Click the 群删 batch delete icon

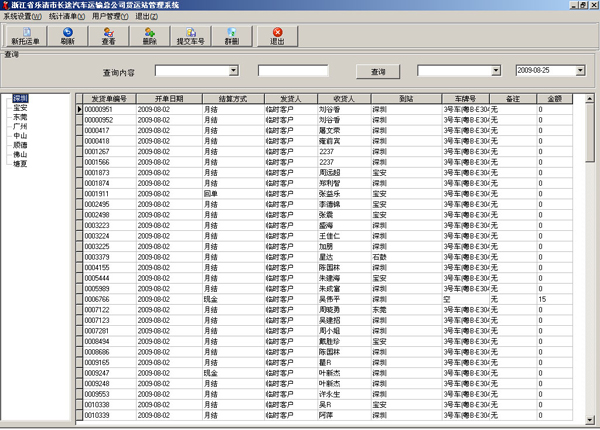tap(231, 33)
